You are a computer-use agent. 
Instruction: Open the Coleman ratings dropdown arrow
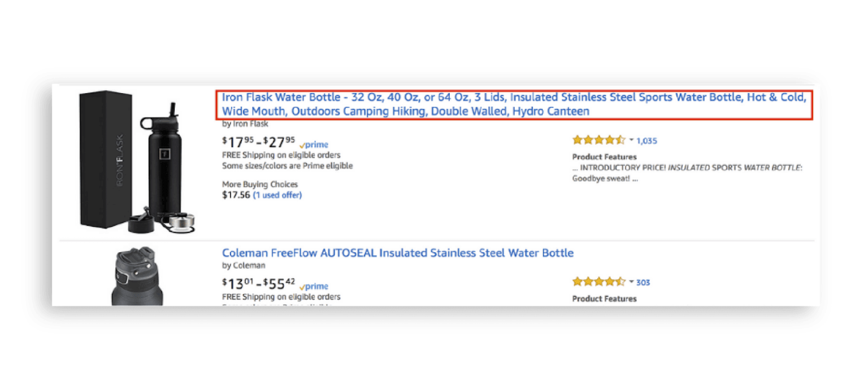click(x=630, y=282)
